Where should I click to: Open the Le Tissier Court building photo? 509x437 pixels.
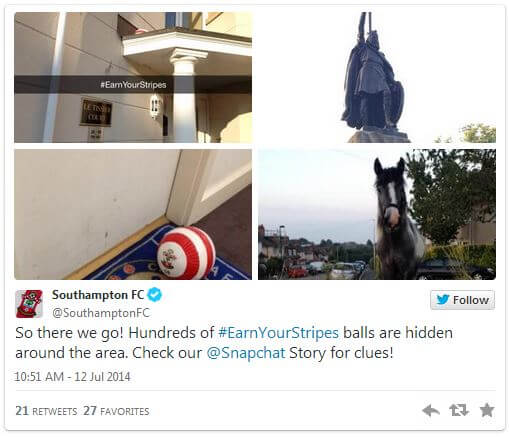pyautogui.click(x=133, y=78)
